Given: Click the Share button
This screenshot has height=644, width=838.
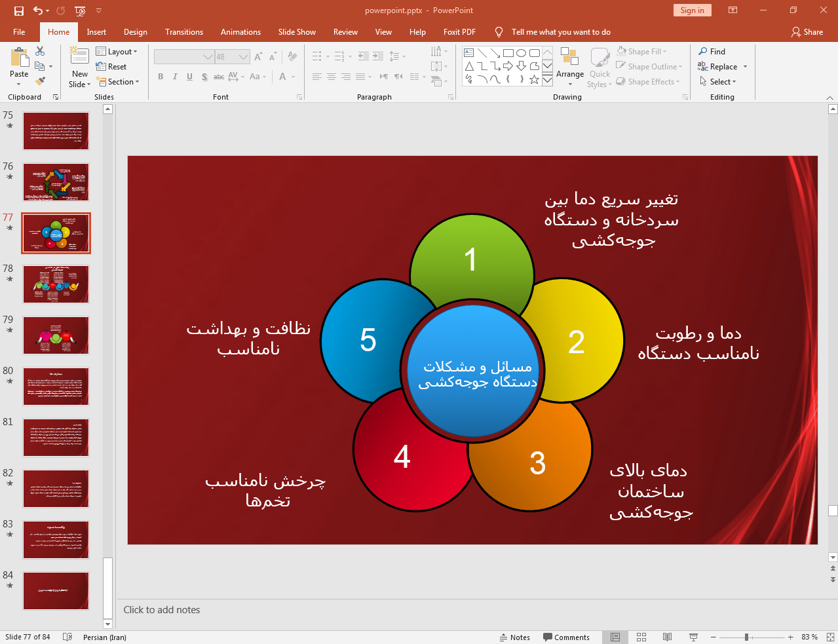Looking at the screenshot, I should (807, 31).
